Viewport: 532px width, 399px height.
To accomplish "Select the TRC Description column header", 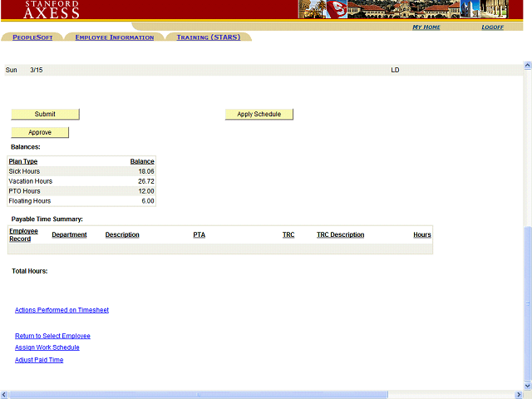I will coord(340,235).
